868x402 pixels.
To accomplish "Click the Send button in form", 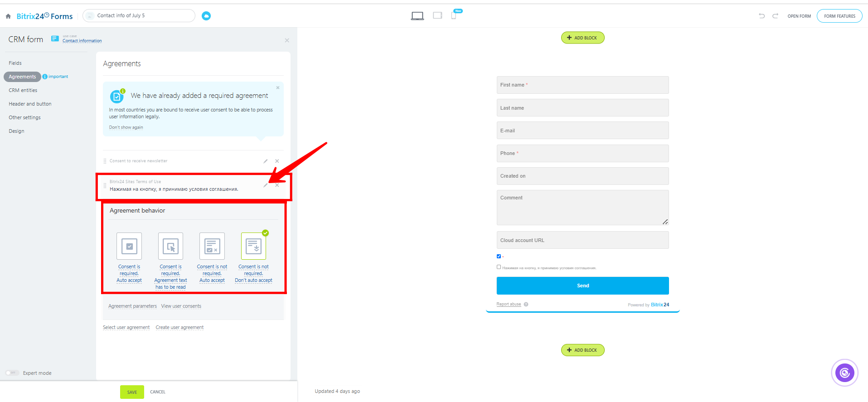I will click(582, 286).
